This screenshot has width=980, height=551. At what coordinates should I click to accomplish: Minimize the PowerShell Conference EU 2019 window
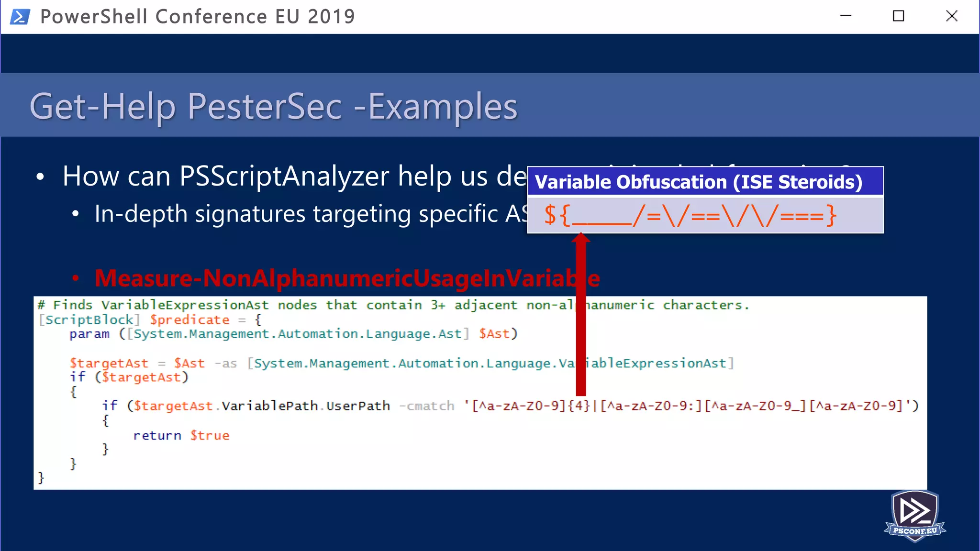coord(846,16)
